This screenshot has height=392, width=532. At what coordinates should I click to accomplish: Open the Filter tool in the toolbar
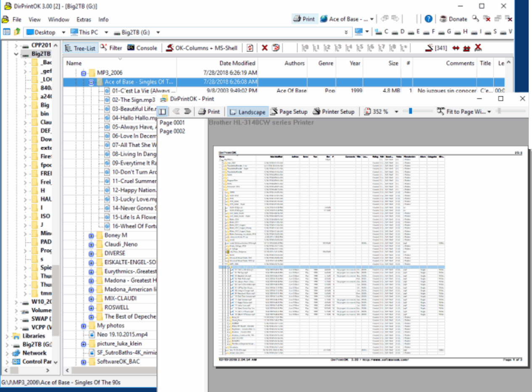pos(111,47)
